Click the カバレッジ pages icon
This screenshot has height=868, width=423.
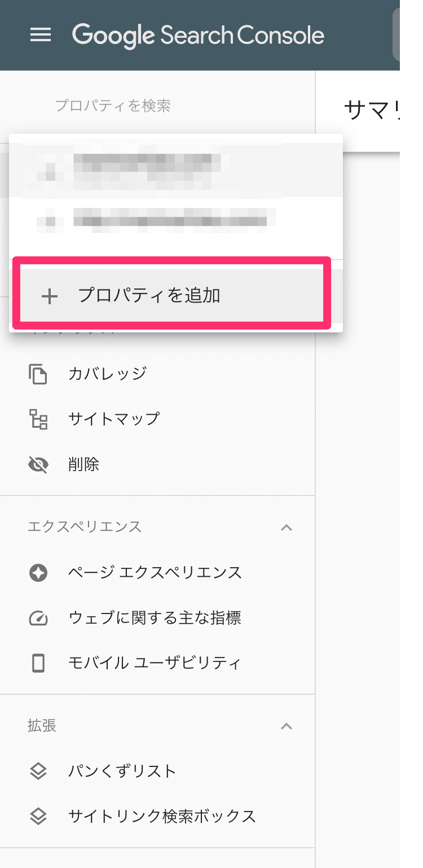pos(38,374)
